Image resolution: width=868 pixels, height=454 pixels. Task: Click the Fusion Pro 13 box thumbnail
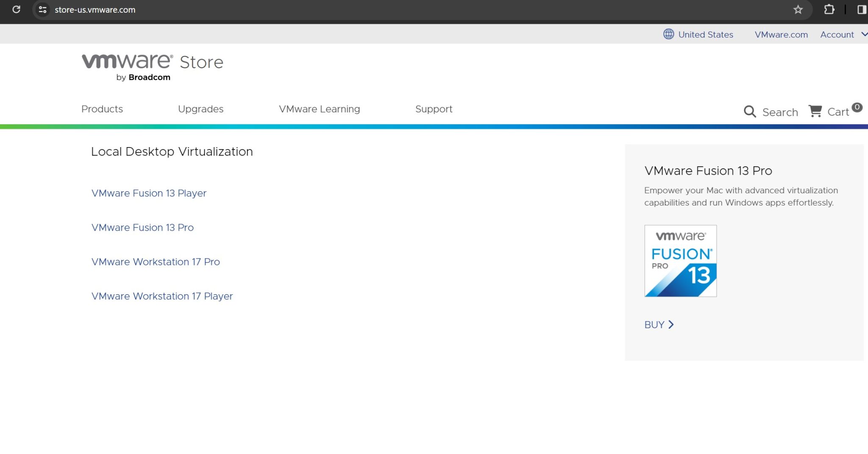[680, 261]
